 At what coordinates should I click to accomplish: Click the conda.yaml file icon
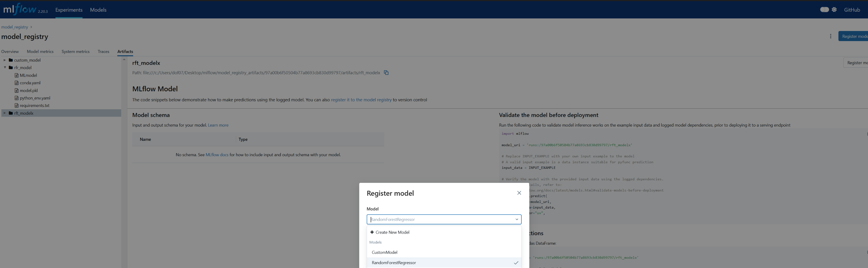click(x=16, y=83)
